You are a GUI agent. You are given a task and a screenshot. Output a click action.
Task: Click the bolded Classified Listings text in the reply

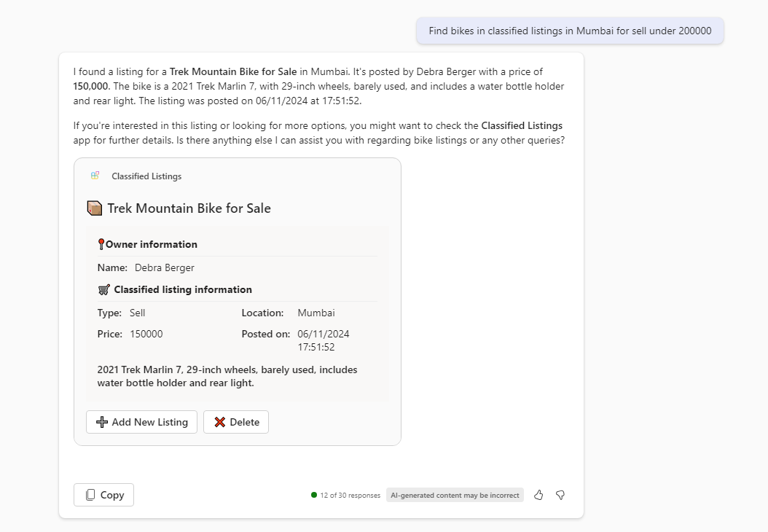tap(522, 125)
